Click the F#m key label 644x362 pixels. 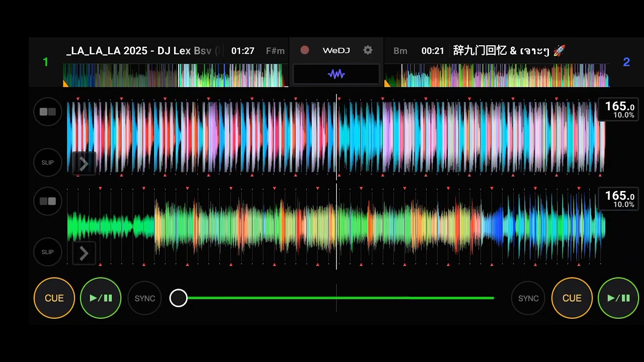pos(275,51)
